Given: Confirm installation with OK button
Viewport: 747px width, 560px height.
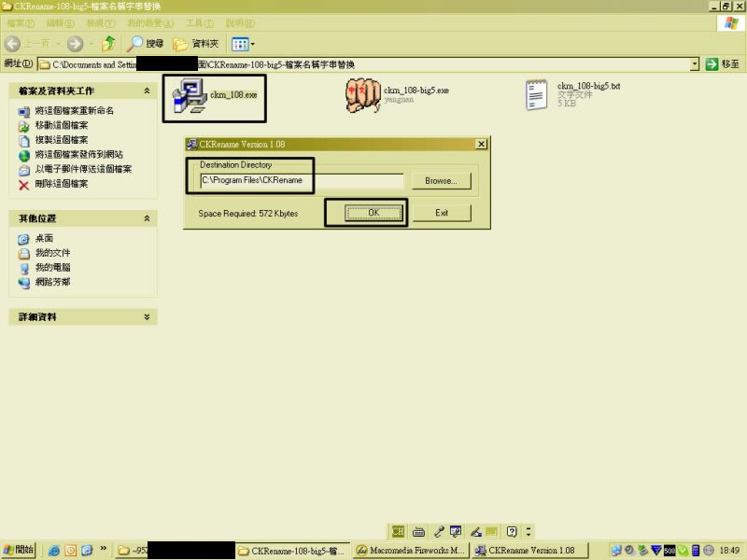Looking at the screenshot, I should pyautogui.click(x=374, y=213).
